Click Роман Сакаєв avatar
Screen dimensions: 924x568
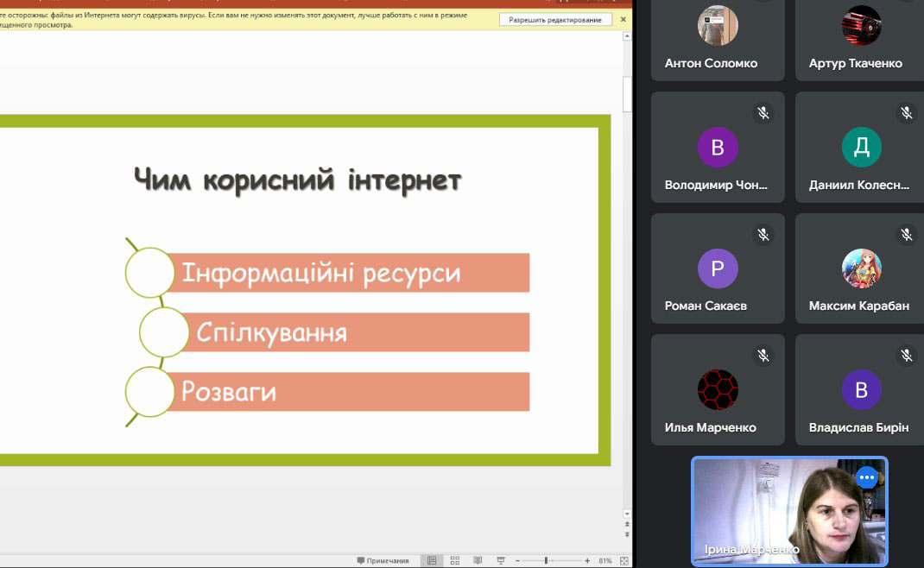(718, 268)
